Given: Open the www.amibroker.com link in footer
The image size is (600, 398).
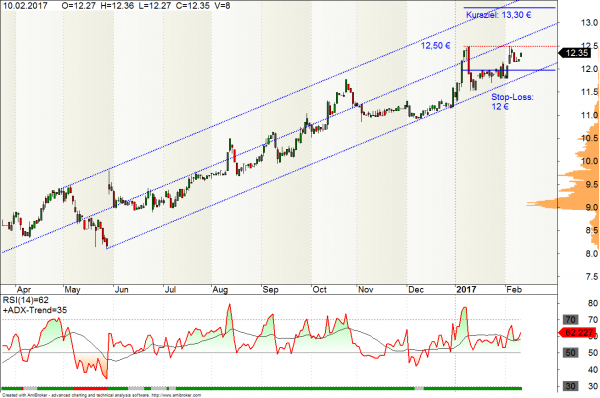Looking at the screenshot, I should point(176,395).
